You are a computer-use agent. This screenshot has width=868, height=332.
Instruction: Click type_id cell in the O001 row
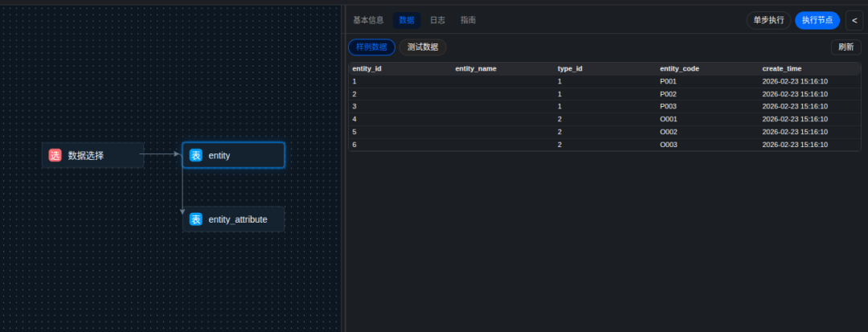[x=559, y=119]
